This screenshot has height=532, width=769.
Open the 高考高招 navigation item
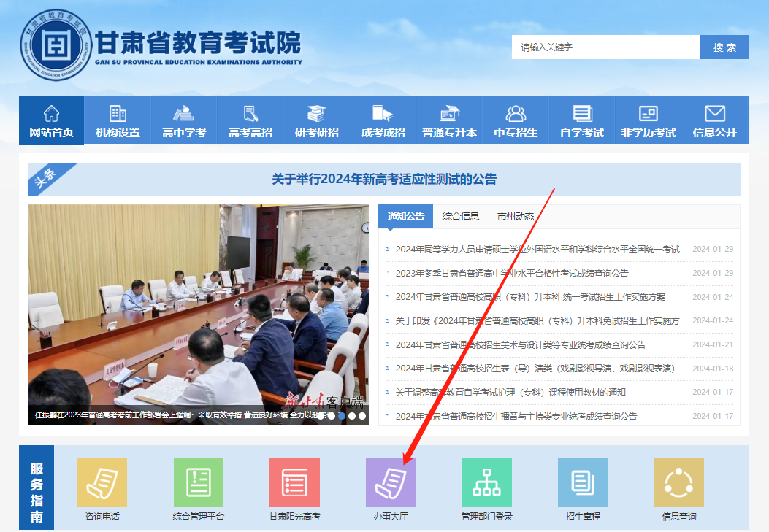[x=250, y=121]
